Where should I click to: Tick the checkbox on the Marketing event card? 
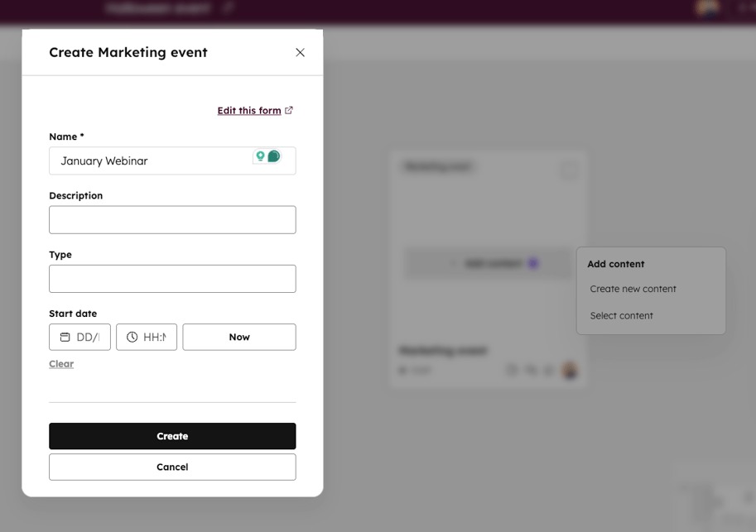[x=569, y=169]
